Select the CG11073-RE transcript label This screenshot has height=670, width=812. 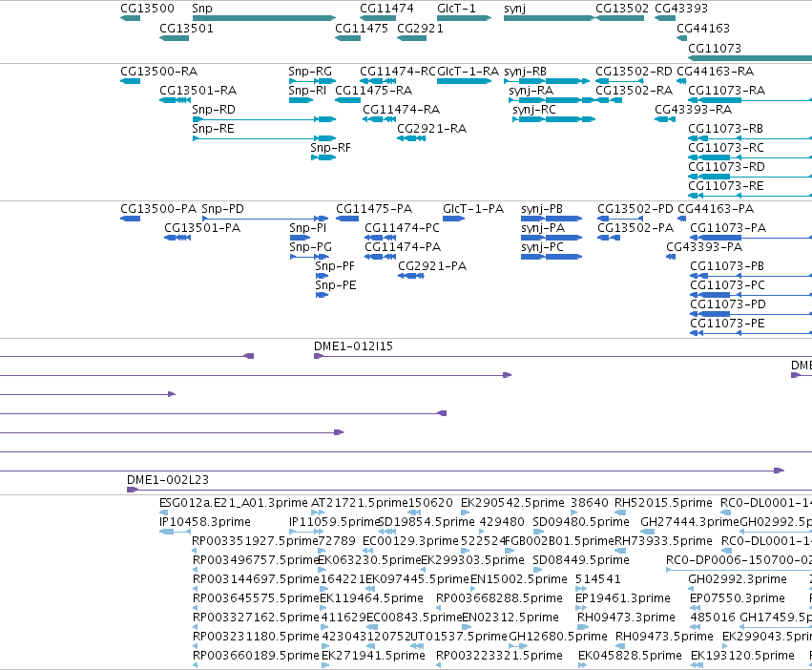[x=725, y=186]
